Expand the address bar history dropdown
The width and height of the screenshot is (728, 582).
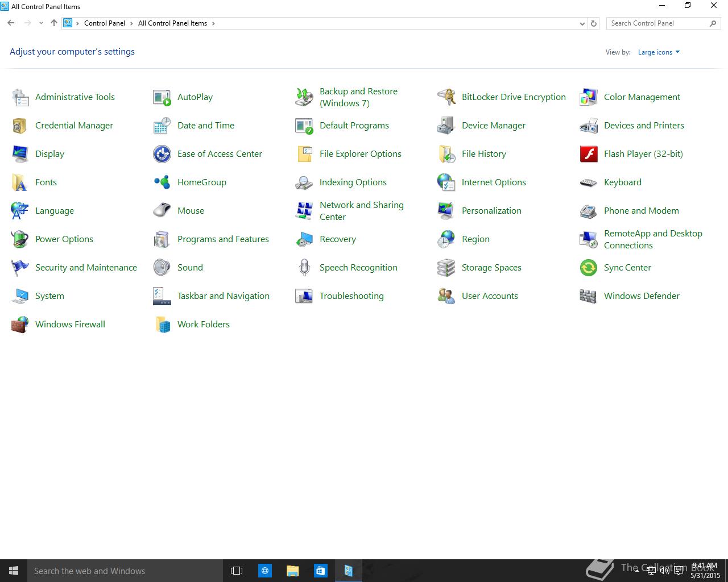(582, 23)
